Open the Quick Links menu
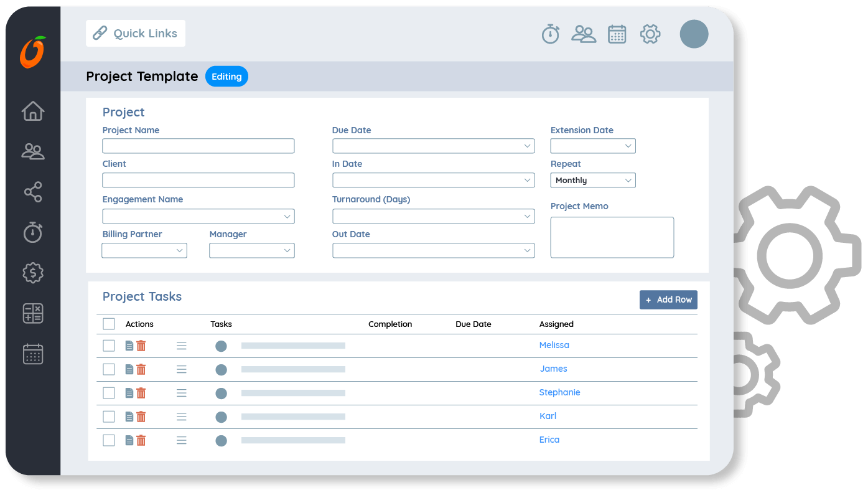 pos(136,34)
